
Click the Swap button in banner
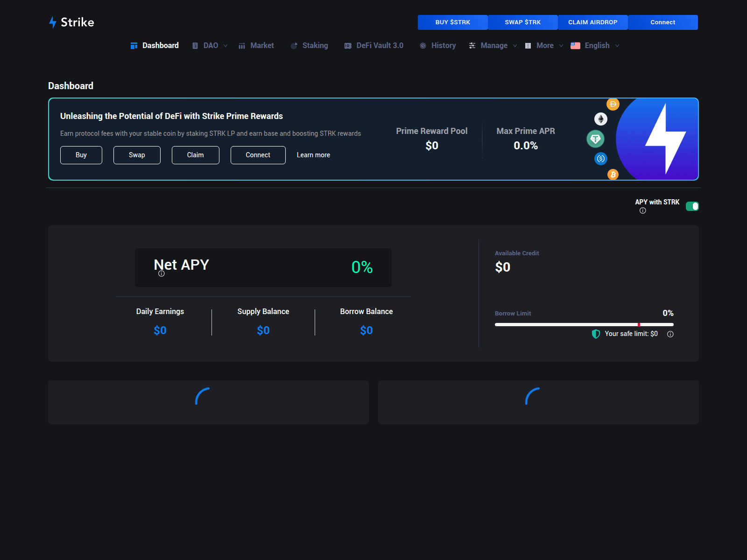point(137,155)
